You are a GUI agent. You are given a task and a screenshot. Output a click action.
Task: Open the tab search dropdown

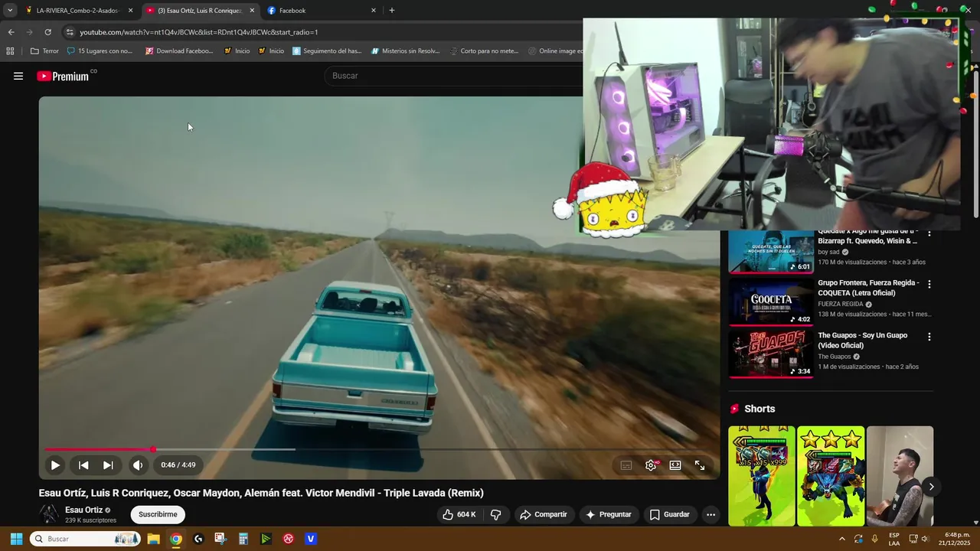tap(9, 11)
